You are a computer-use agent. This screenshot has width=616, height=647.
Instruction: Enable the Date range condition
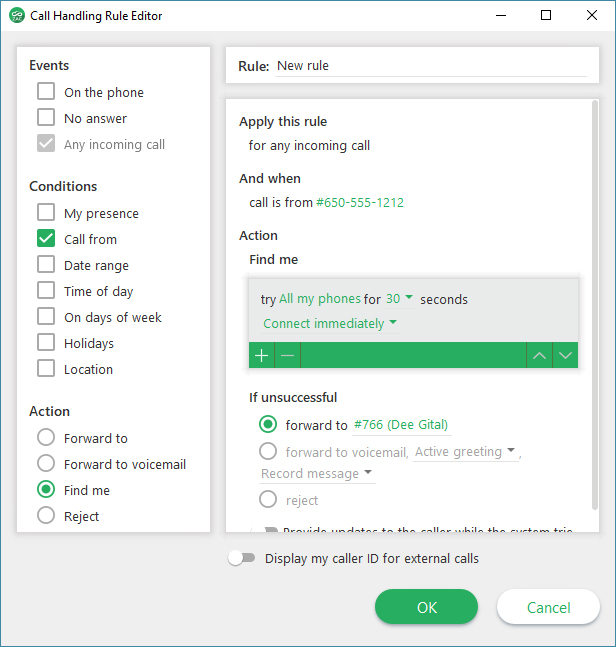click(46, 264)
